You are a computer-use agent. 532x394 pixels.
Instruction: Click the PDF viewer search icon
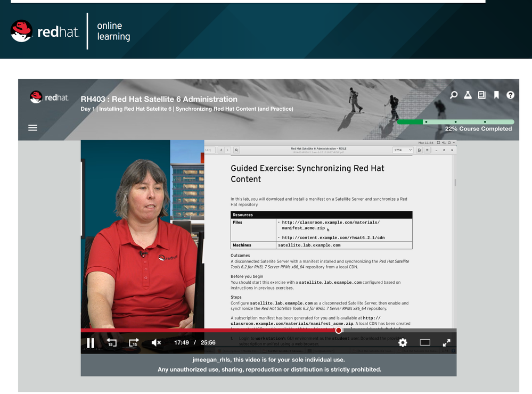(x=236, y=151)
